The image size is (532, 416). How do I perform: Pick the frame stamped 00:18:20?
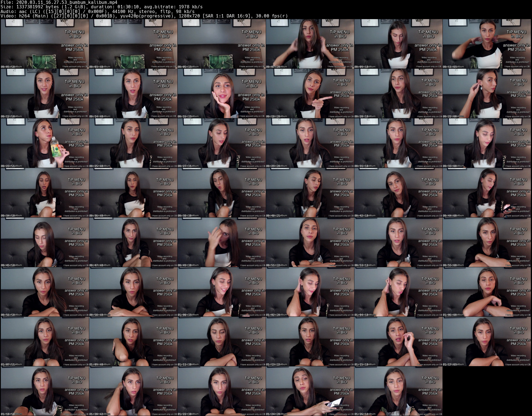(310, 93)
